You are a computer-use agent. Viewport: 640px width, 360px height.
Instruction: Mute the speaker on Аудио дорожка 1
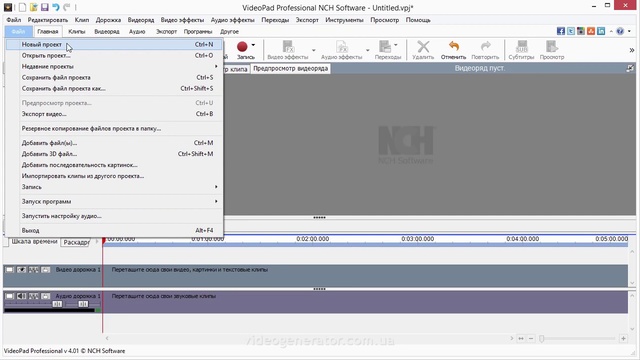(21, 296)
